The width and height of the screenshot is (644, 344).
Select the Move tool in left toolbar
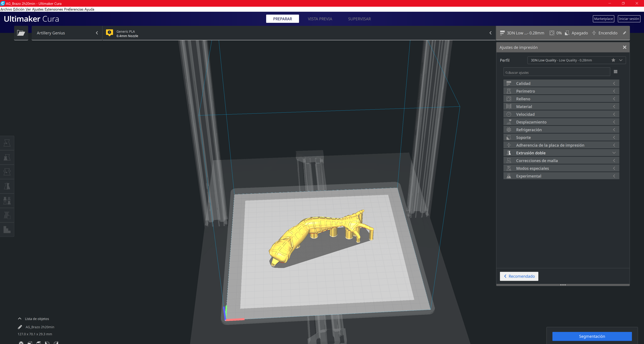coord(7,143)
